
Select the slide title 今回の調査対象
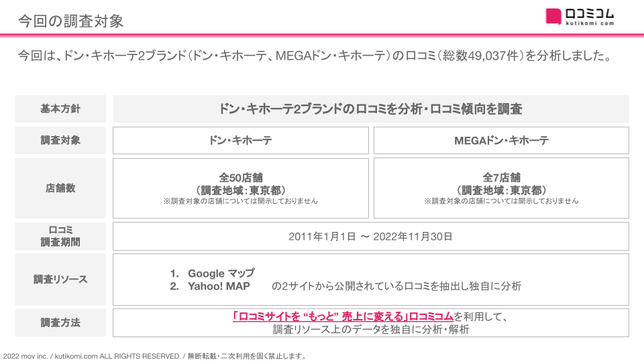[70, 21]
